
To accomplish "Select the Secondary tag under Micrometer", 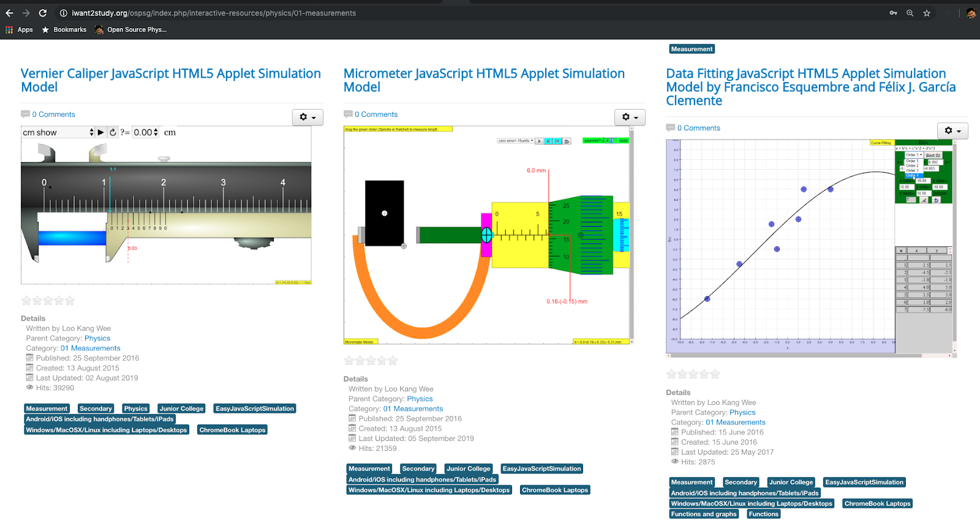I will click(x=418, y=469).
